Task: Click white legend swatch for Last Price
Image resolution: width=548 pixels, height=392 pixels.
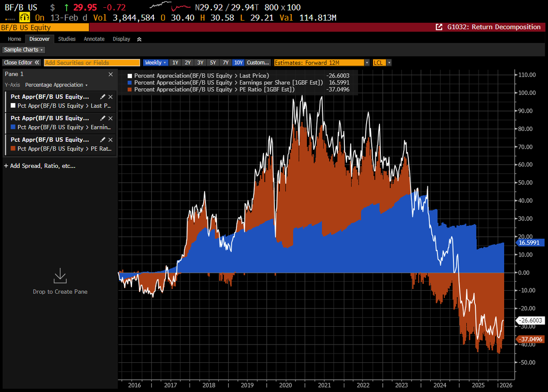Action: (x=130, y=76)
